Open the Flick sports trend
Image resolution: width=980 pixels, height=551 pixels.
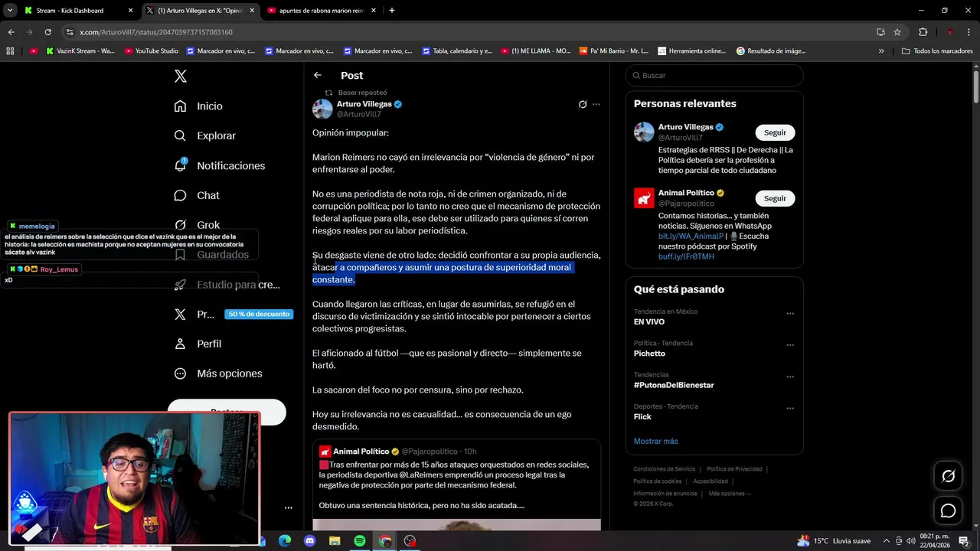click(x=642, y=416)
